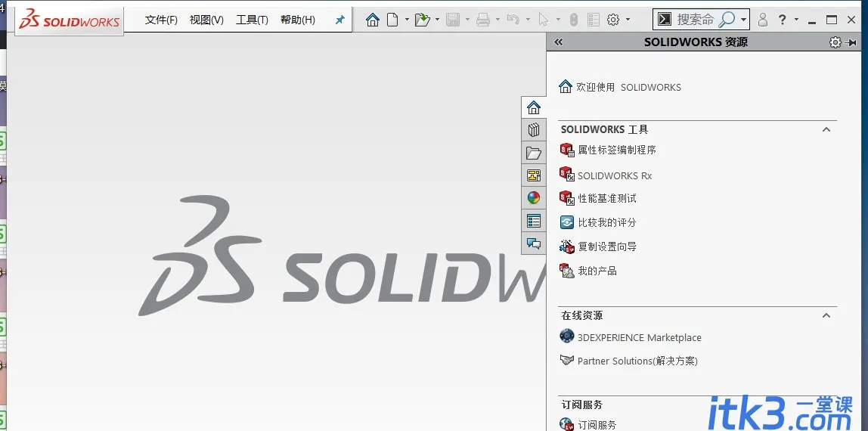Expand the Select tool dropdown arrow
The height and width of the screenshot is (431, 868).
pos(557,20)
